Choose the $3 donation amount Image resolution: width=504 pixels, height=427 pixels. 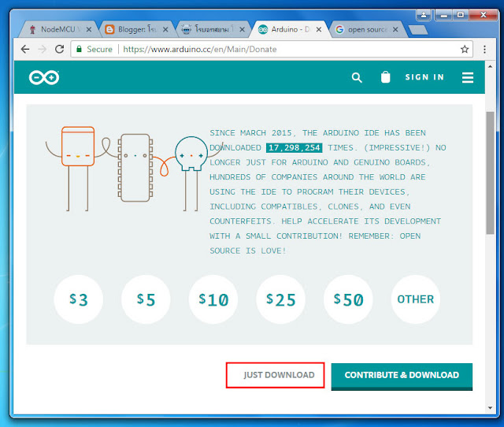click(79, 299)
